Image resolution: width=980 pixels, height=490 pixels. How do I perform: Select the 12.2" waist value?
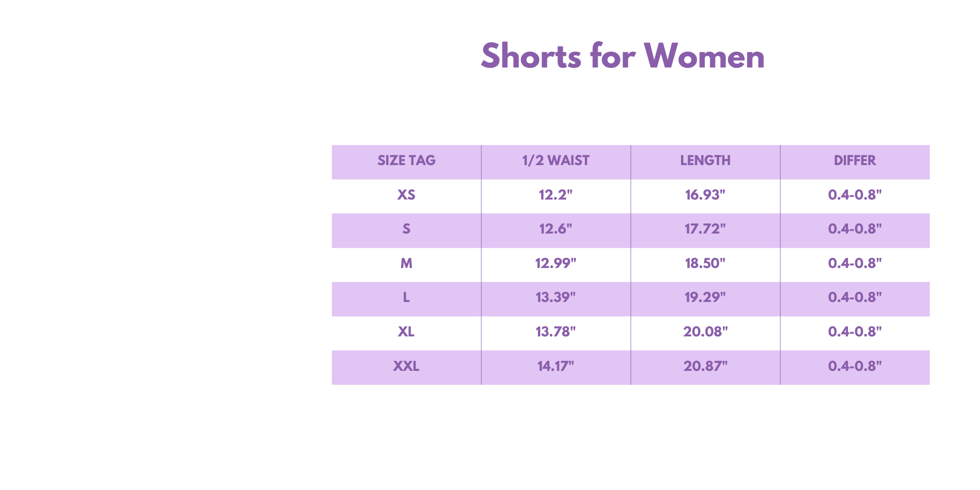point(556,195)
